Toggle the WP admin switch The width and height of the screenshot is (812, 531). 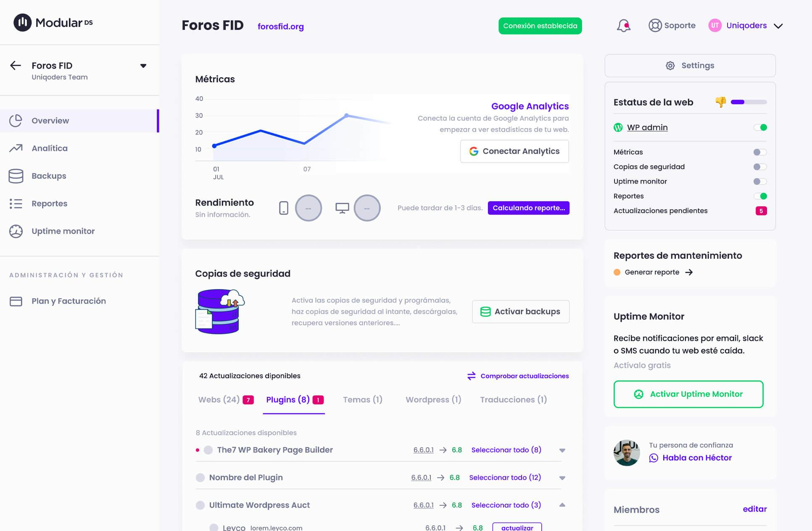point(760,127)
